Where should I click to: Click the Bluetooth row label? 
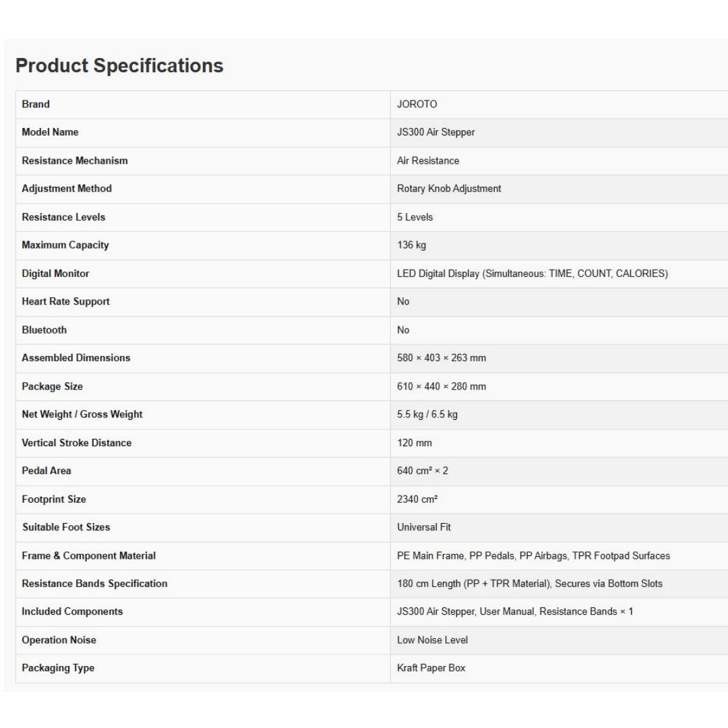(x=44, y=330)
